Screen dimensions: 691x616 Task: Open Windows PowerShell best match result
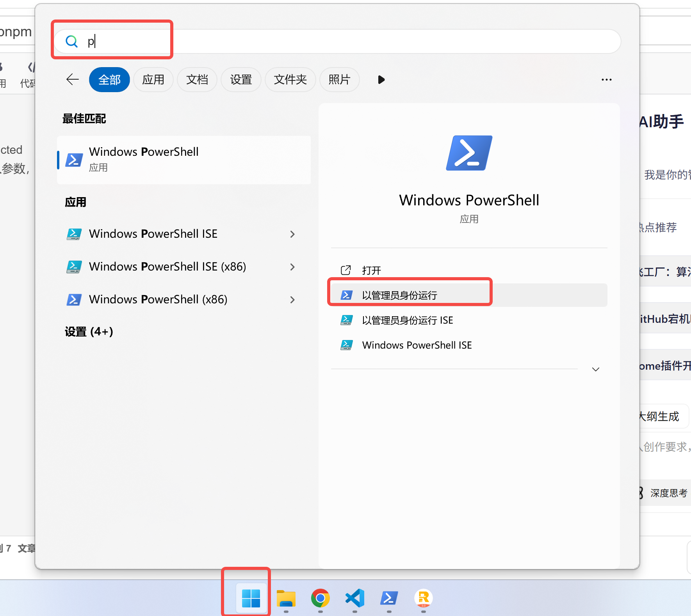click(184, 160)
